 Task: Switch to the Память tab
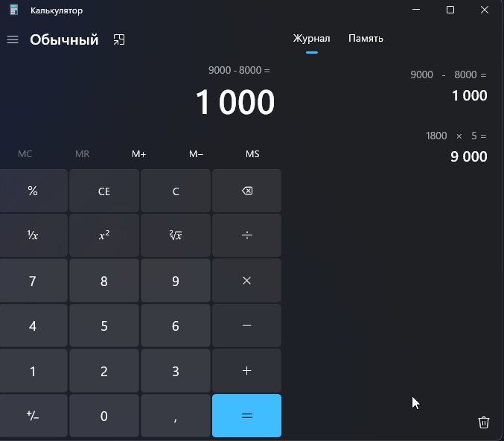366,38
